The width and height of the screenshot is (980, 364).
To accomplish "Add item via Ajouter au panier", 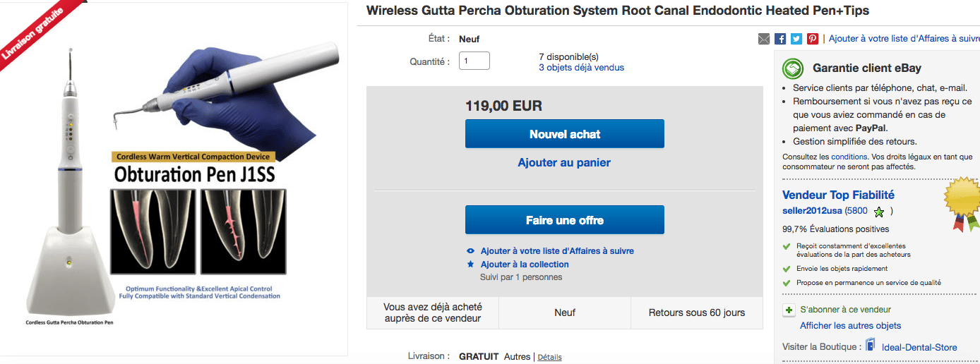I will [x=564, y=163].
